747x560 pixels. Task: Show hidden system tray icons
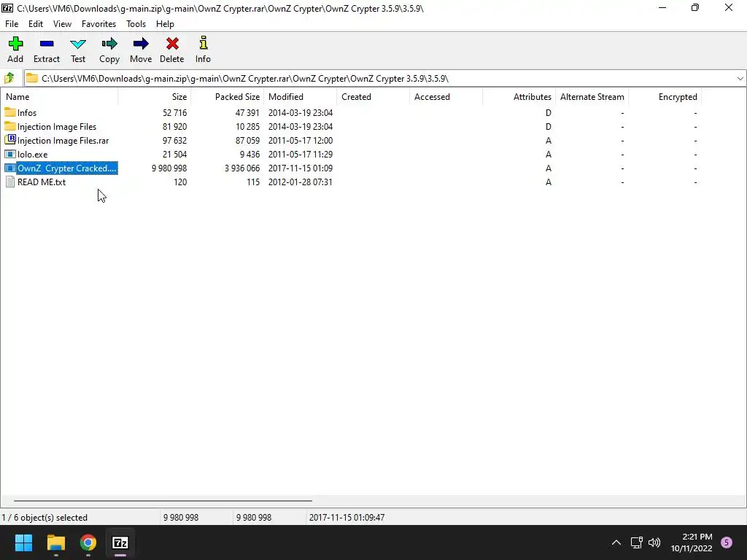616,542
